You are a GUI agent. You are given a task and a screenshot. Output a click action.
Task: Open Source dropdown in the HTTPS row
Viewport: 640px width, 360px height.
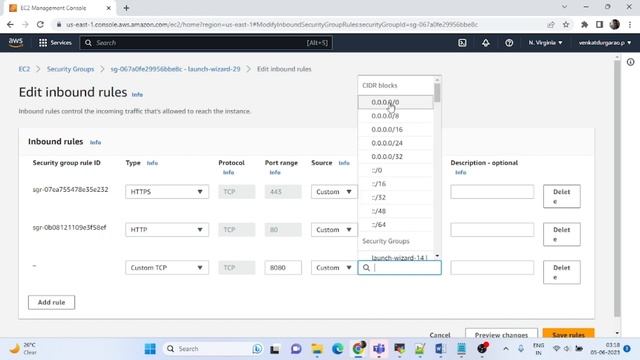pyautogui.click(x=334, y=192)
